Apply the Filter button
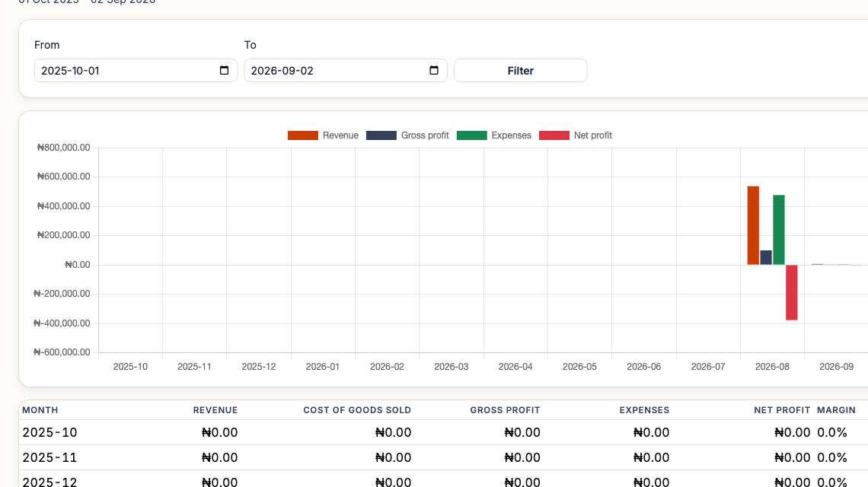 pos(520,70)
